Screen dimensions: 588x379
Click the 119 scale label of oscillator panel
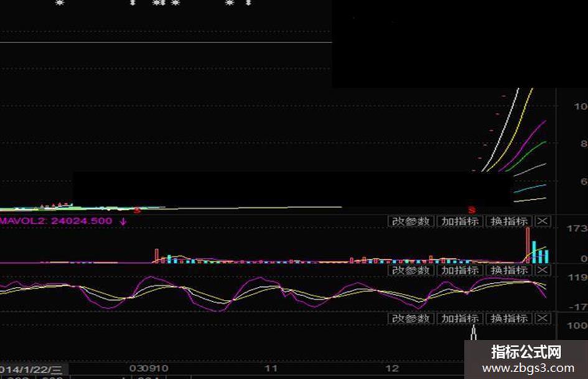click(x=577, y=278)
